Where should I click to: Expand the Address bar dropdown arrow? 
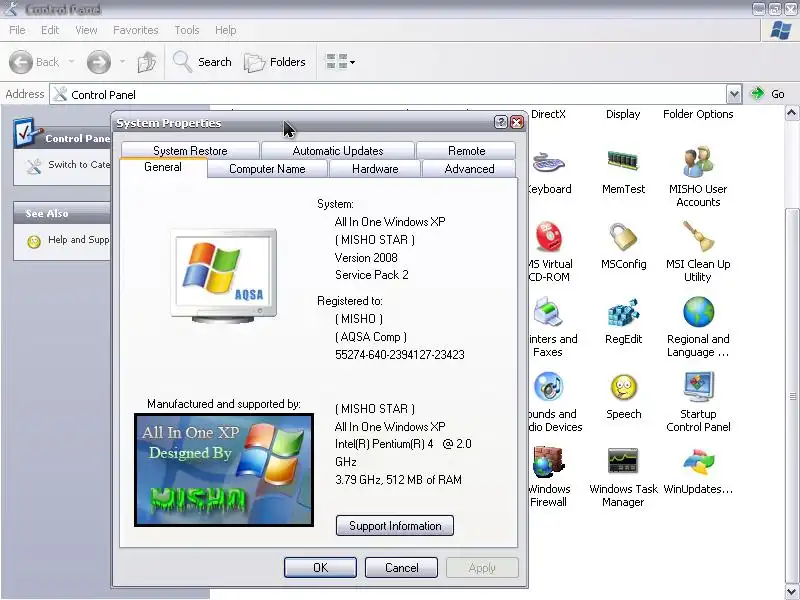pos(734,94)
